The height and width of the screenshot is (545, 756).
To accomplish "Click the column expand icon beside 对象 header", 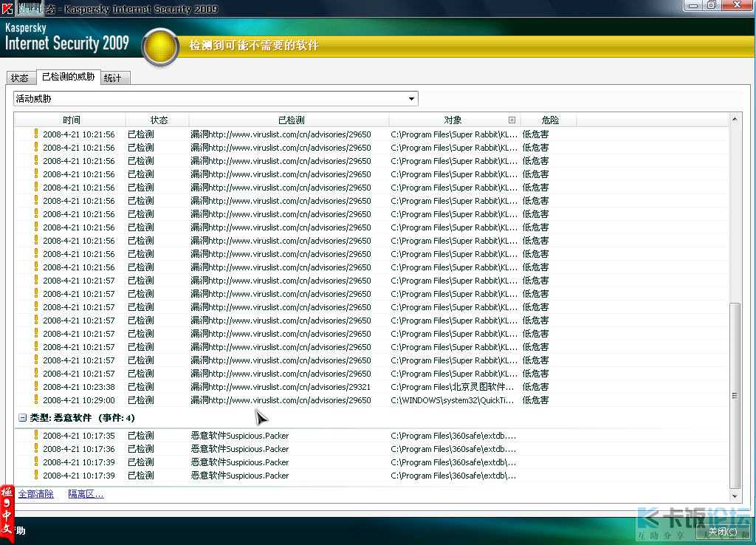I will pyautogui.click(x=512, y=120).
